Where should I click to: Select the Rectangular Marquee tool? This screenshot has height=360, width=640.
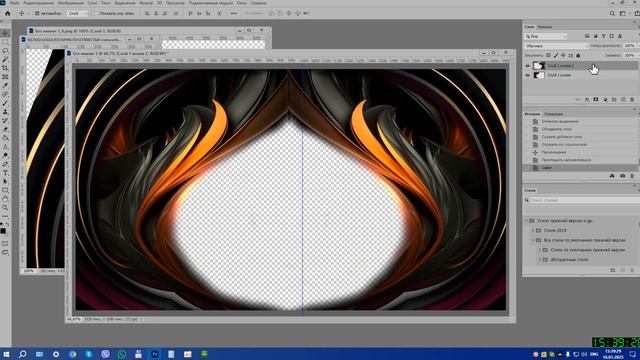(x=5, y=42)
